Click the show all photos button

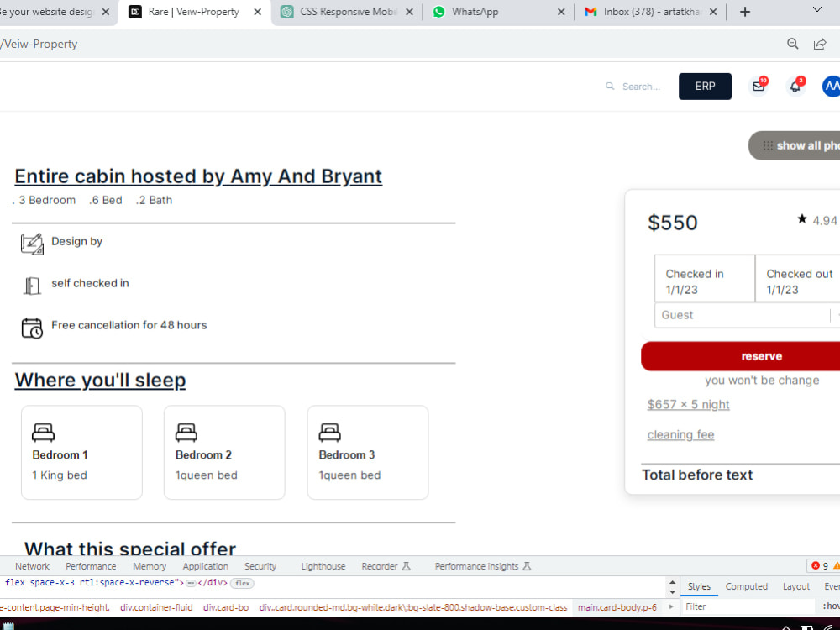[x=795, y=145]
